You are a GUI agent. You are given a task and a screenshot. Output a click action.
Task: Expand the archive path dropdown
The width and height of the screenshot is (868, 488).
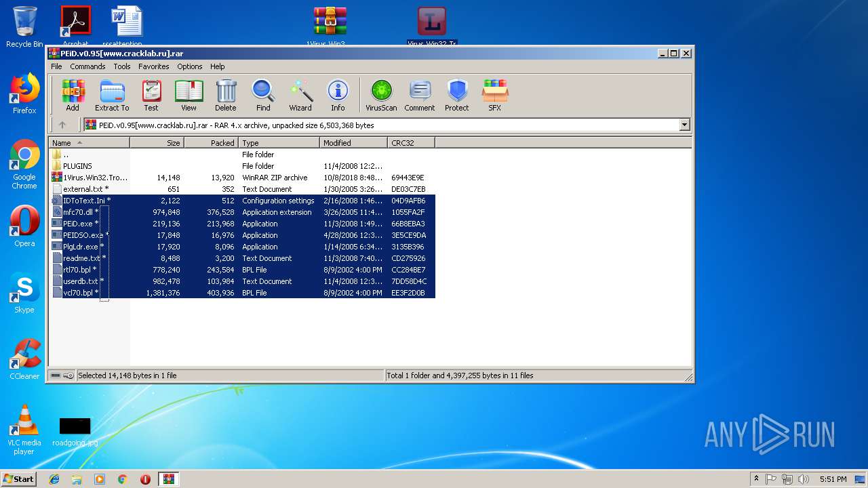684,125
